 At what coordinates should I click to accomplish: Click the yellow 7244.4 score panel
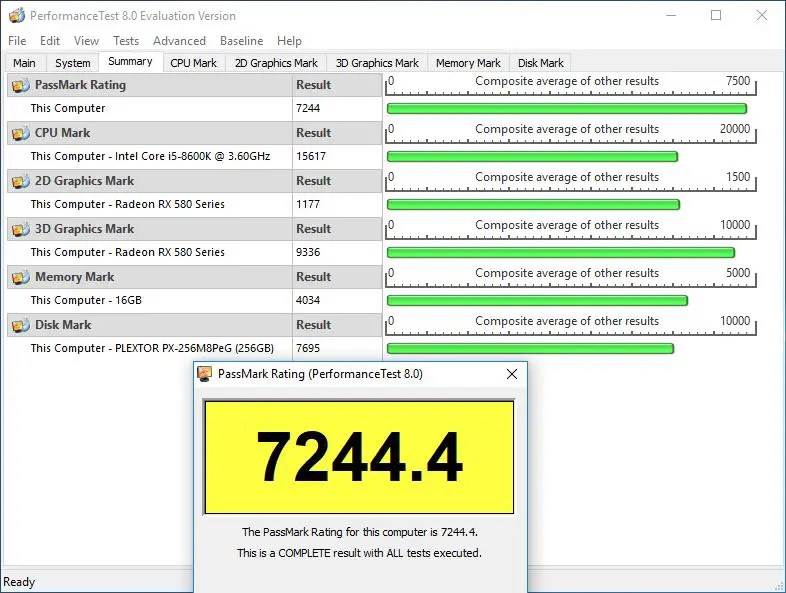point(359,457)
